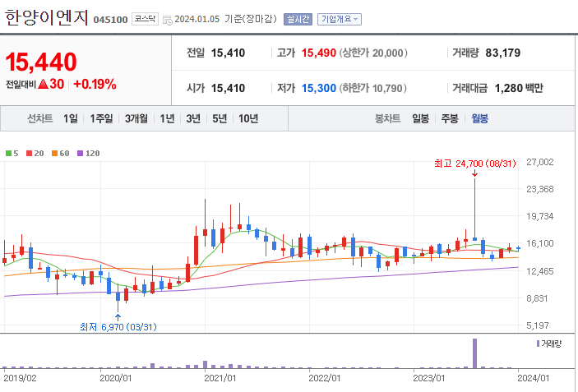The width and height of the screenshot is (578, 392).
Task: Click the 고가 value 15,490
Action: 319,53
